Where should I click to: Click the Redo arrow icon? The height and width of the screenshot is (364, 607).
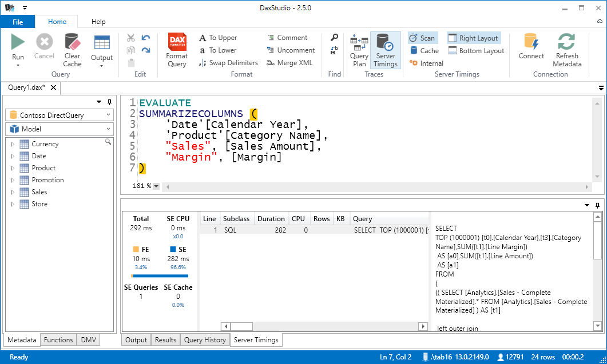click(146, 50)
